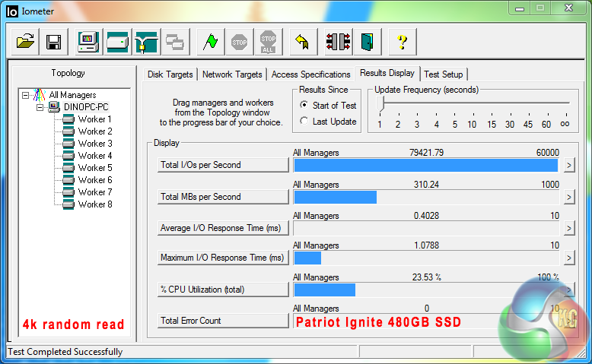
Task: Click the Maximum I/O Response Time progress bar
Action: pos(426,258)
